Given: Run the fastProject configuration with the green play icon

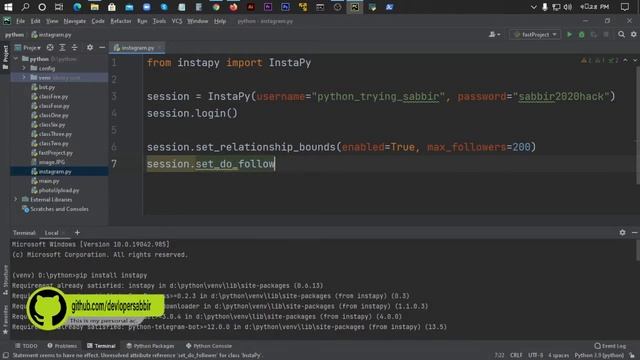Looking at the screenshot, I should click(x=569, y=35).
